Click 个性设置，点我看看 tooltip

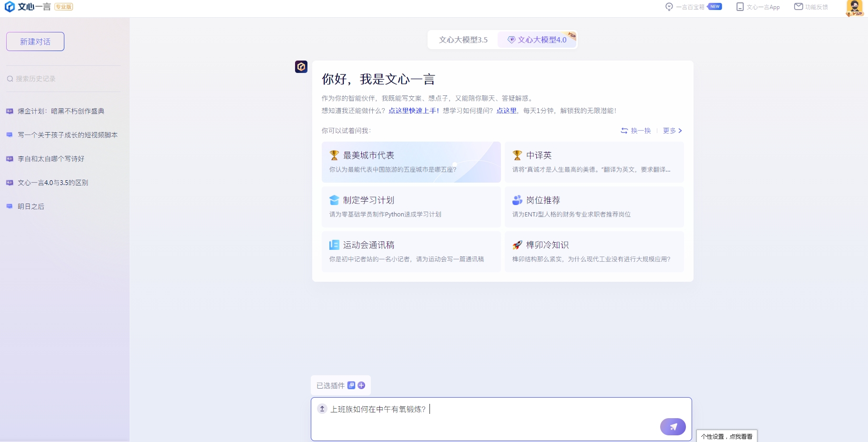(x=727, y=436)
